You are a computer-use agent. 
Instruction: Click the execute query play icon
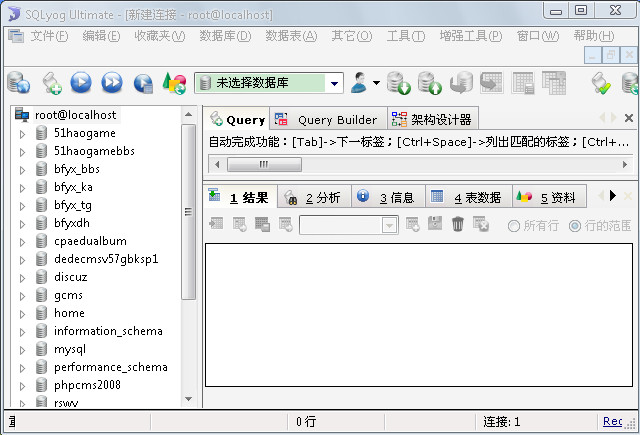(81, 83)
